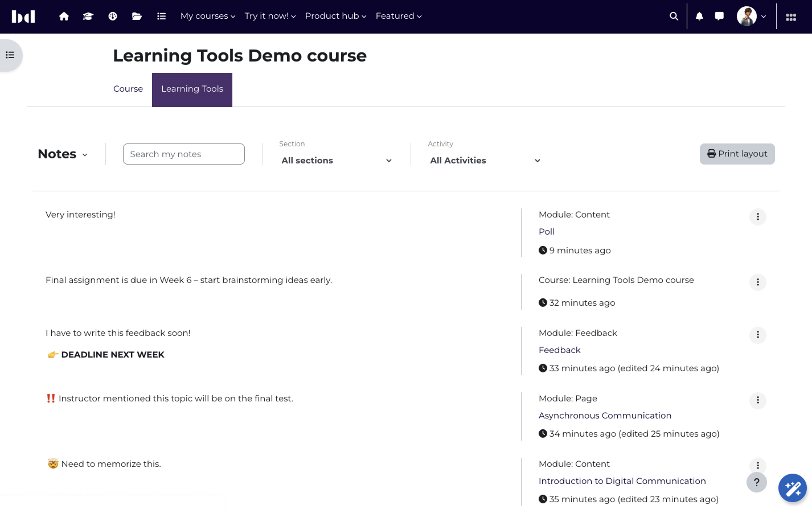The image size is (812, 509).
Task: Click the magic wand floating button
Action: point(793,488)
